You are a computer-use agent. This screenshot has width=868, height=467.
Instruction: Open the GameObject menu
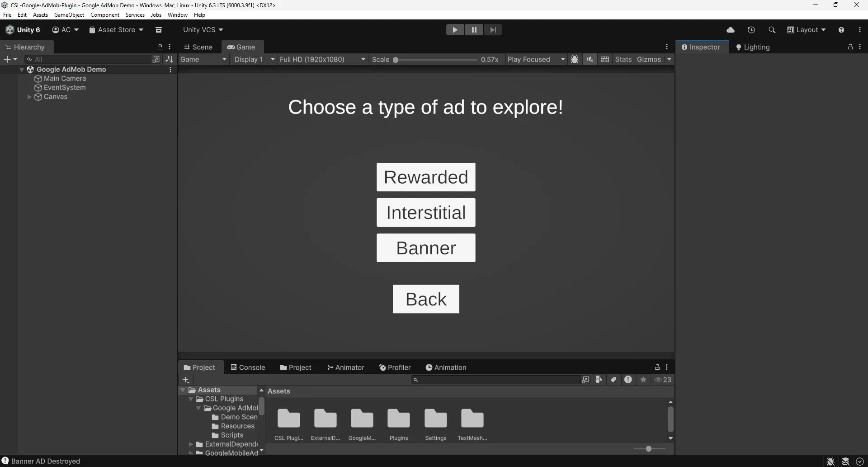pyautogui.click(x=69, y=15)
